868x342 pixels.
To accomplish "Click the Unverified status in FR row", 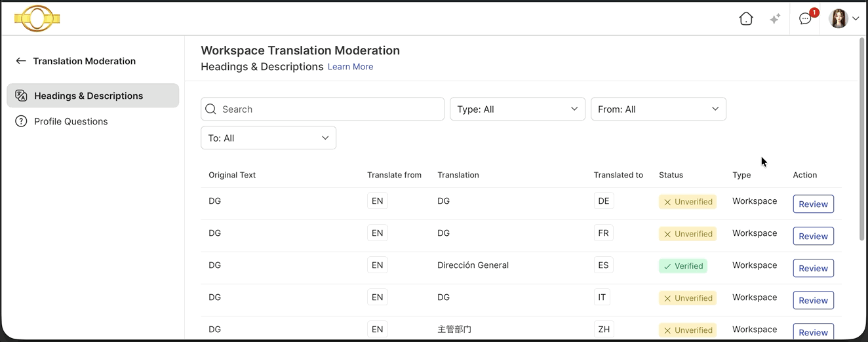I will (x=688, y=234).
